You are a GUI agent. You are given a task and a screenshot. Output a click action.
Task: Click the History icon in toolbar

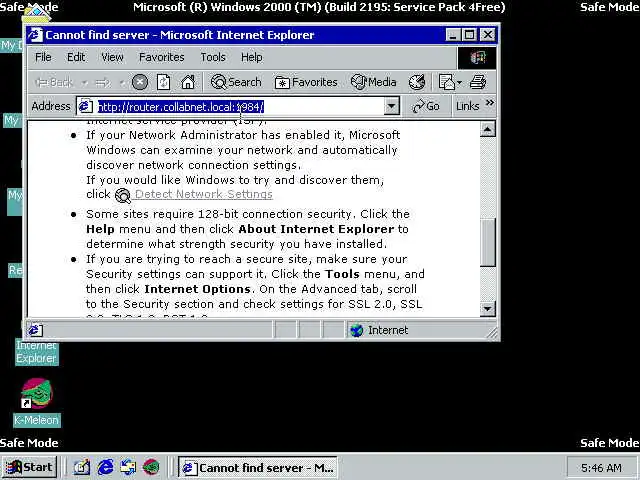pyautogui.click(x=417, y=82)
